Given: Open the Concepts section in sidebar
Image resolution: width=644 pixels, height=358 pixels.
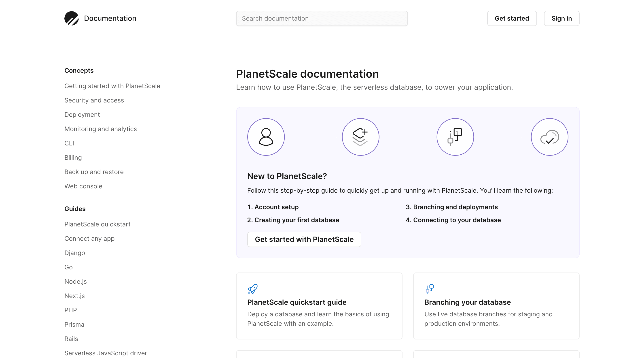Looking at the screenshot, I should coord(79,70).
